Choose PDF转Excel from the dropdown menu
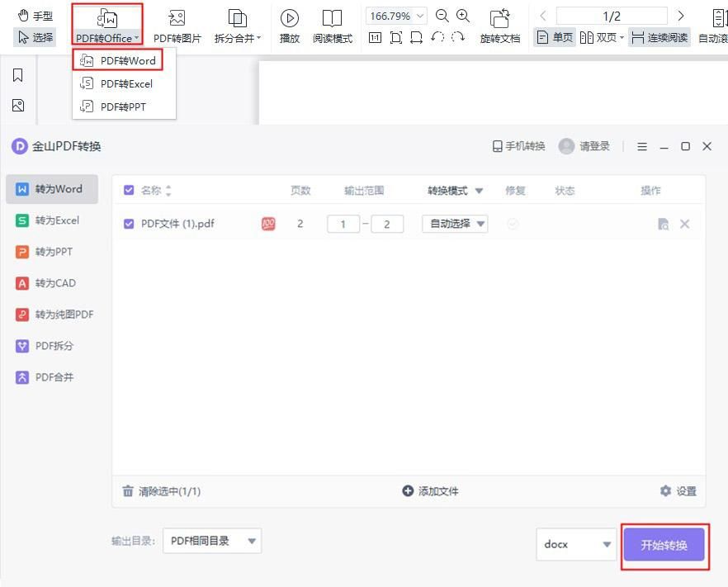Image resolution: width=728 pixels, height=587 pixels. pos(124,83)
